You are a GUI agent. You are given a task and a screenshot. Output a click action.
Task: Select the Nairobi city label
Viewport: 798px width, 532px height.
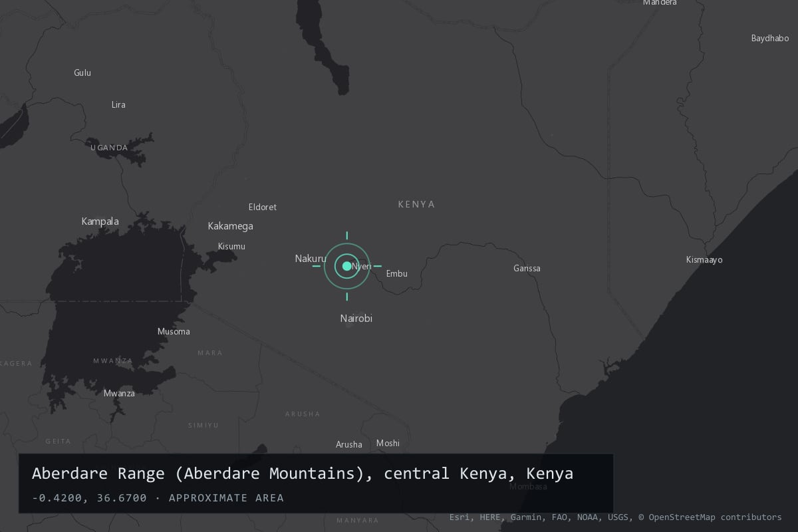(x=356, y=319)
